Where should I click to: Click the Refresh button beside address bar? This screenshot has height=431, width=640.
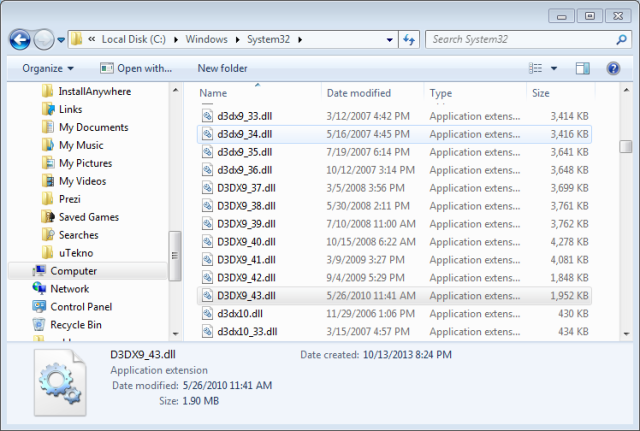point(409,40)
